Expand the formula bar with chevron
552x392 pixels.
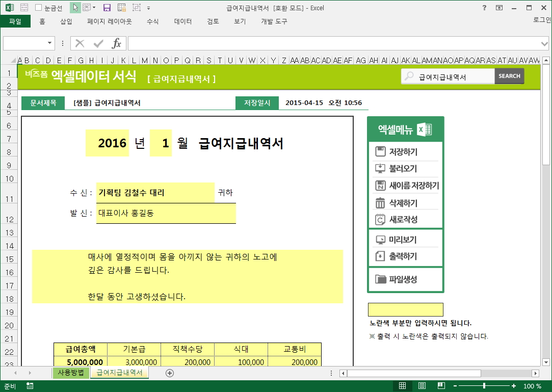[545, 43]
